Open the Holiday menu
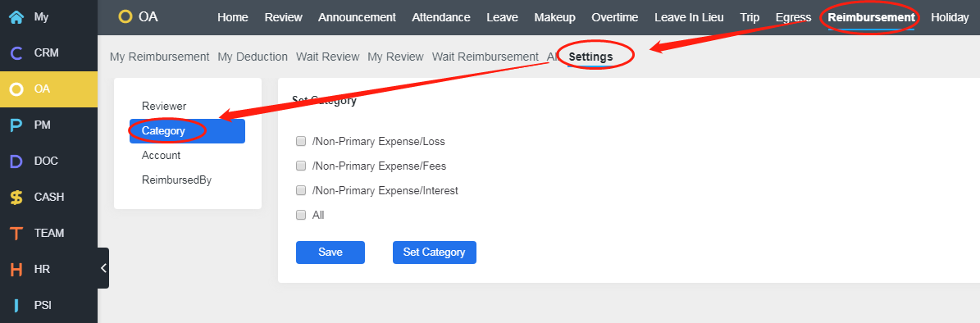The image size is (980, 323). pos(950,17)
